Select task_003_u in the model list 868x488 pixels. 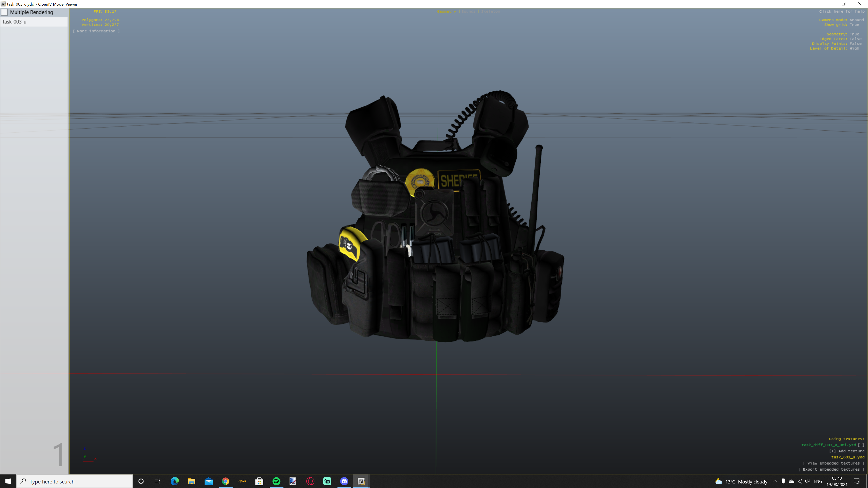14,21
